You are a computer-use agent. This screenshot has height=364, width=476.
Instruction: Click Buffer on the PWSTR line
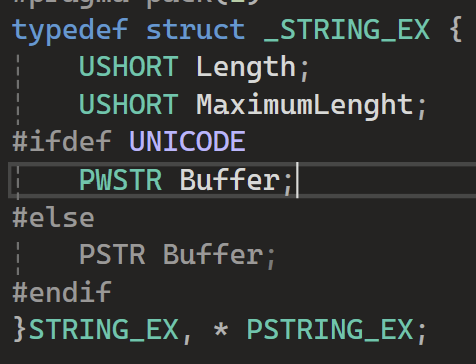230,179
